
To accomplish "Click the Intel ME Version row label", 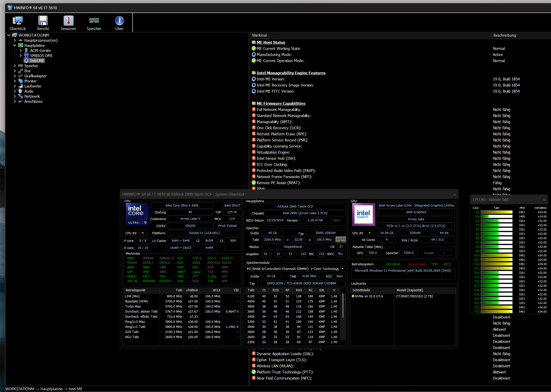I will pos(271,79).
